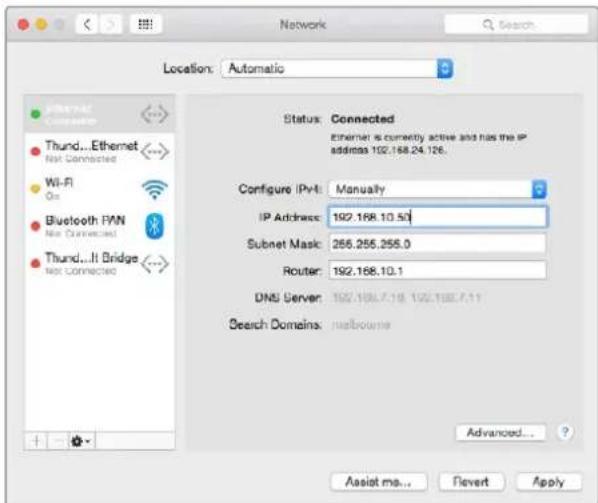Show all preferences grid icon
Viewport: 598px width, 503px height.
point(145,24)
